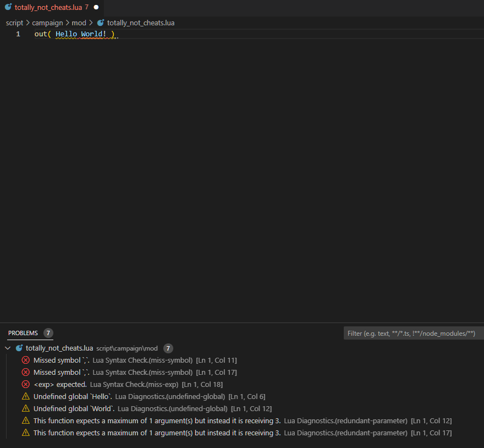484x448 pixels.
Task: Click the error count 7 in the editor tab
Action: pyautogui.click(x=87, y=7)
